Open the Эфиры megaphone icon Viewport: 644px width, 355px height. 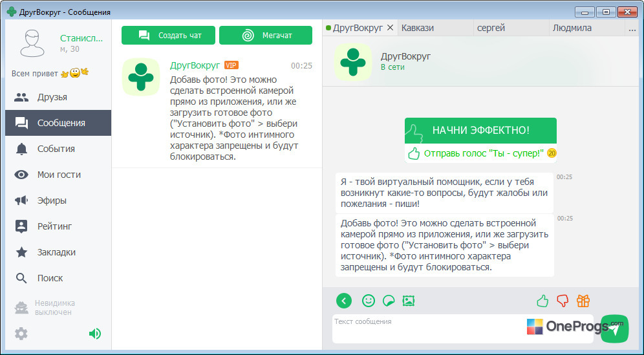click(x=21, y=200)
